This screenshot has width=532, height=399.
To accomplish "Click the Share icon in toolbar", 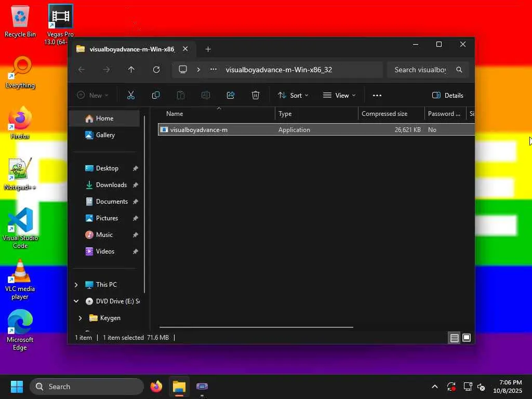I will 231,96.
